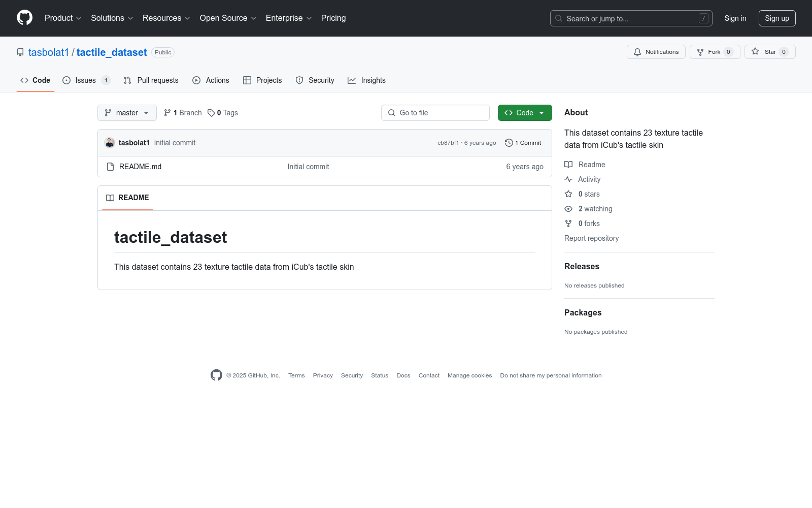Open the Privacy footer link
The height and width of the screenshot is (508, 812).
(323, 375)
